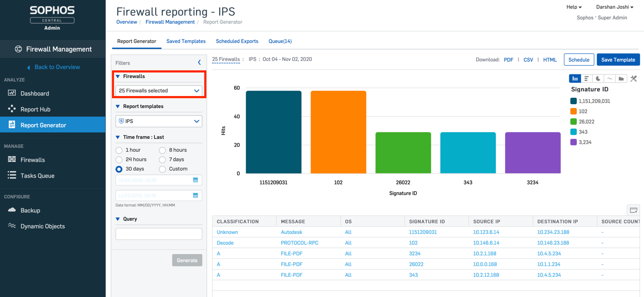
Task: Switch chart to area view
Action: pyautogui.click(x=621, y=79)
